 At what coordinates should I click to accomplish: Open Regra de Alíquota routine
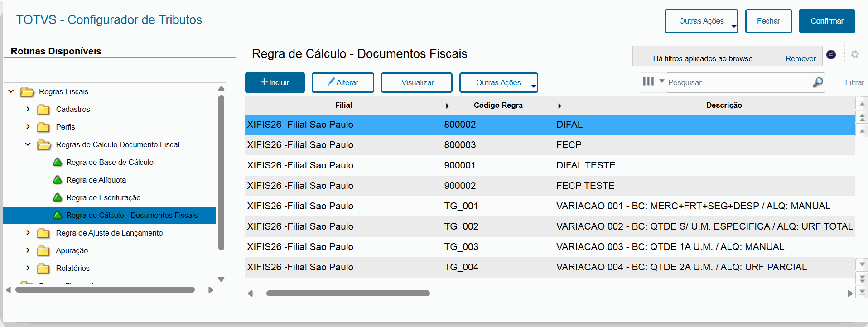[x=96, y=180]
